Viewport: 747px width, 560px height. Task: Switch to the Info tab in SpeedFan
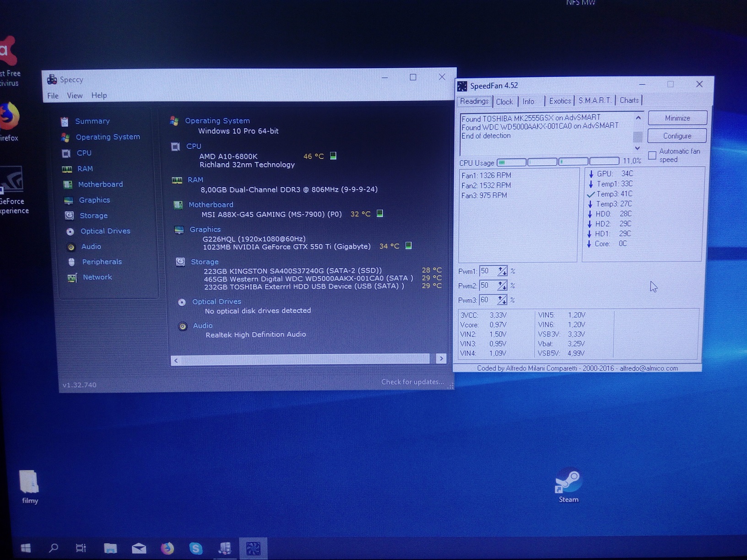click(528, 102)
